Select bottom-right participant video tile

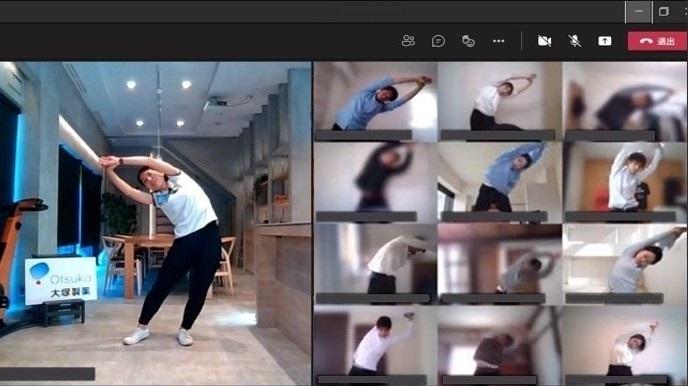(625, 346)
